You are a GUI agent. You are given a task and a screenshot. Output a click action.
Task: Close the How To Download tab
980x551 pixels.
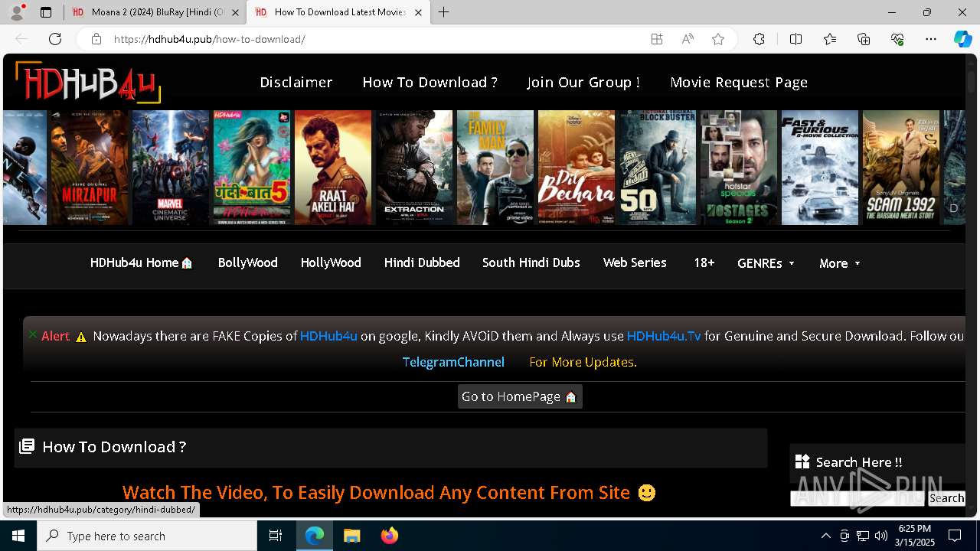click(x=418, y=12)
